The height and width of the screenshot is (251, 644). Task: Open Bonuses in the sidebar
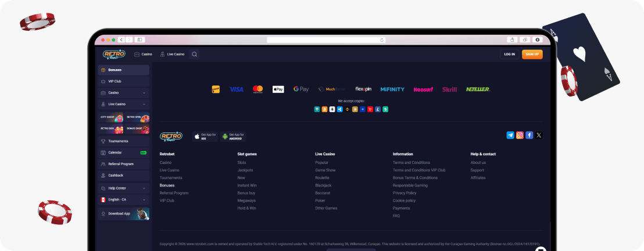pos(124,70)
